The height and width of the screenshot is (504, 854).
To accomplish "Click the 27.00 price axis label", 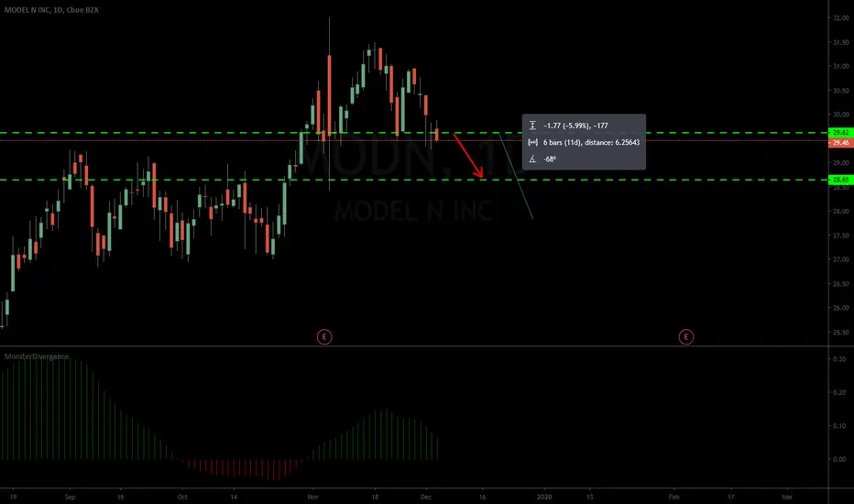I will pyautogui.click(x=840, y=259).
